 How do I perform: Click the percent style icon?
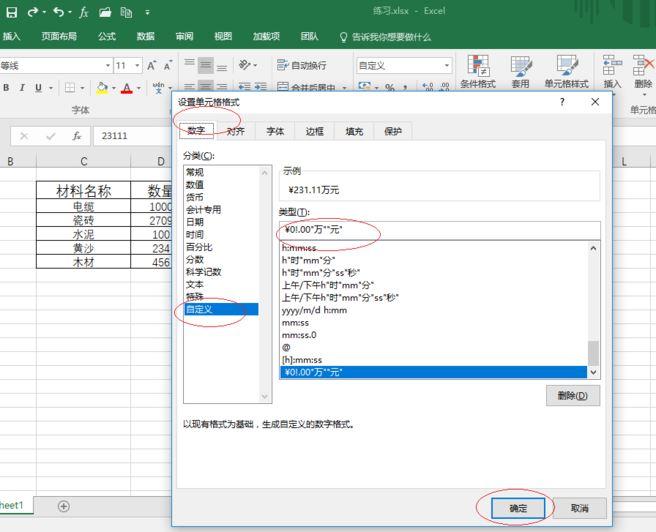coord(390,87)
